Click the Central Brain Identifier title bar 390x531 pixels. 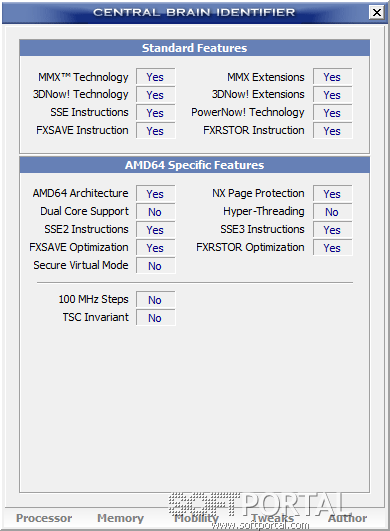(x=194, y=13)
